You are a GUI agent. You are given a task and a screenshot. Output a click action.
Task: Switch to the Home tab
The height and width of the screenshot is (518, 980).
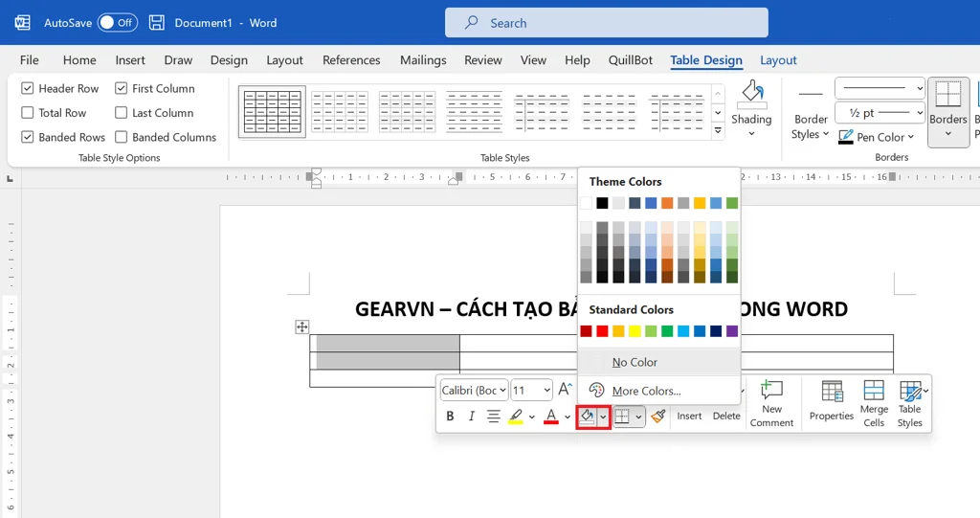pyautogui.click(x=79, y=60)
